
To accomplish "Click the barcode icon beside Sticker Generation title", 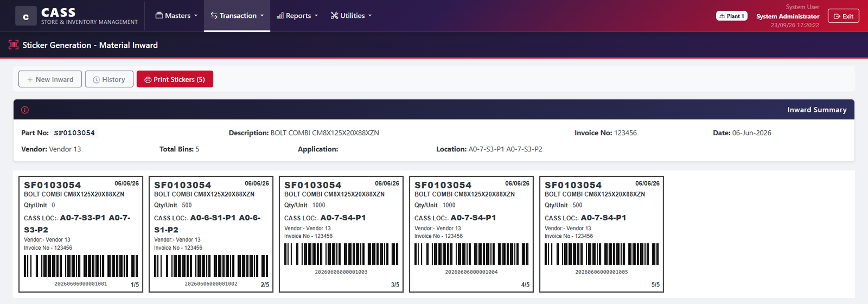I will pyautogui.click(x=14, y=45).
